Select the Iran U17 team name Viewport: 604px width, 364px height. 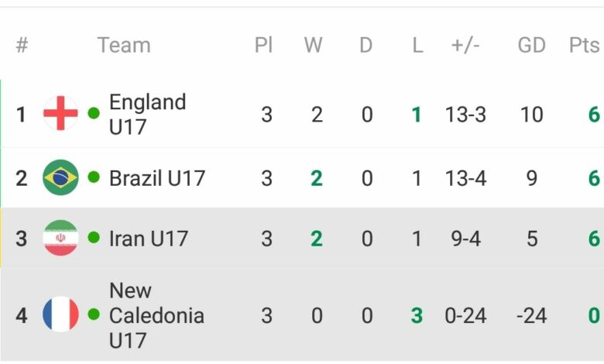click(149, 239)
